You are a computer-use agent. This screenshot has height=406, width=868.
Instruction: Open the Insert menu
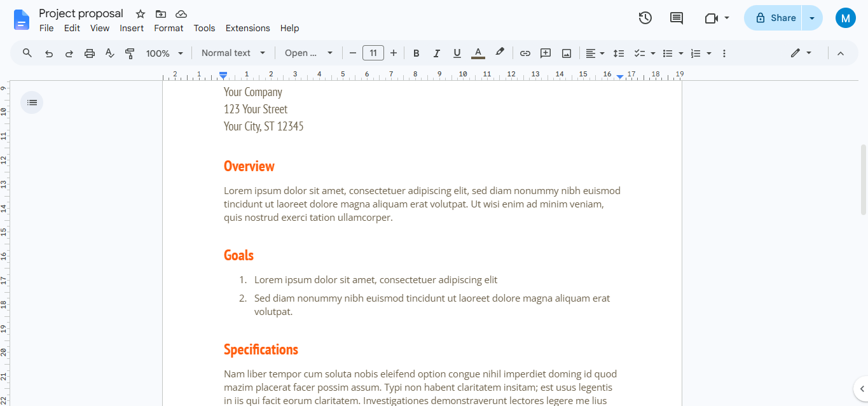(x=132, y=29)
